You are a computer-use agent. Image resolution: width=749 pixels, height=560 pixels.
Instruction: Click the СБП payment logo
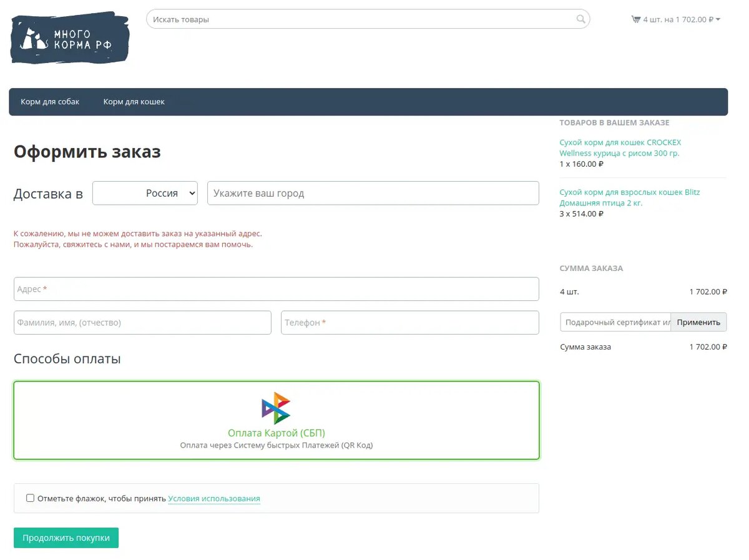click(276, 408)
